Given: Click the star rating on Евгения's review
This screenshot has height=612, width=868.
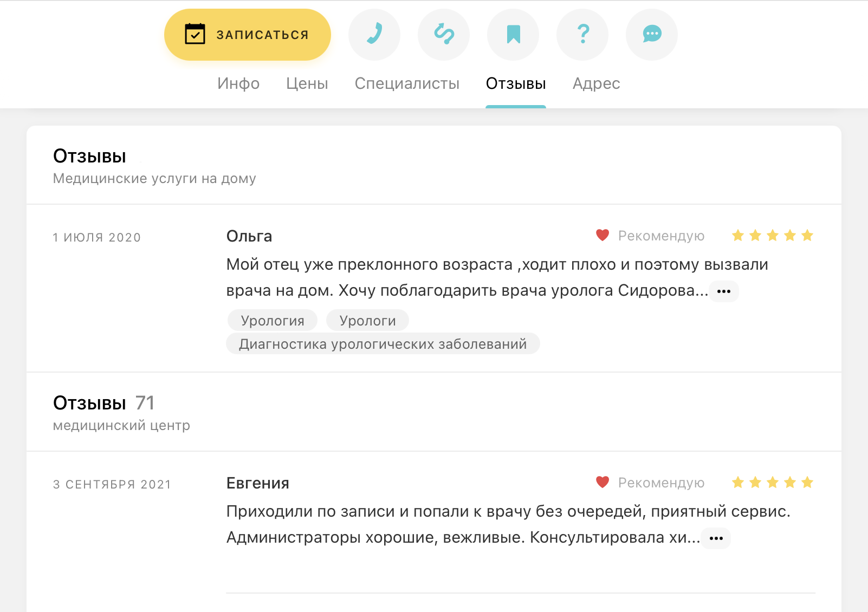Looking at the screenshot, I should click(772, 482).
